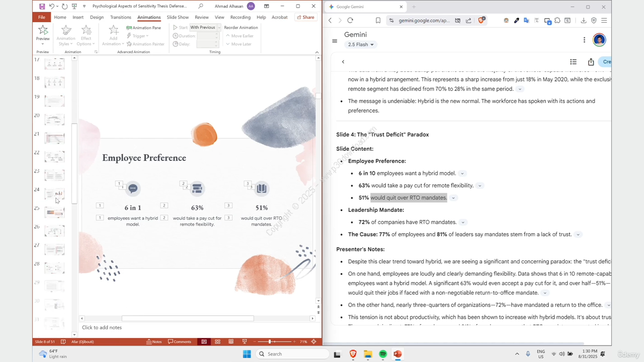Click the zoom slider in PowerPoint status bar

tap(270, 342)
